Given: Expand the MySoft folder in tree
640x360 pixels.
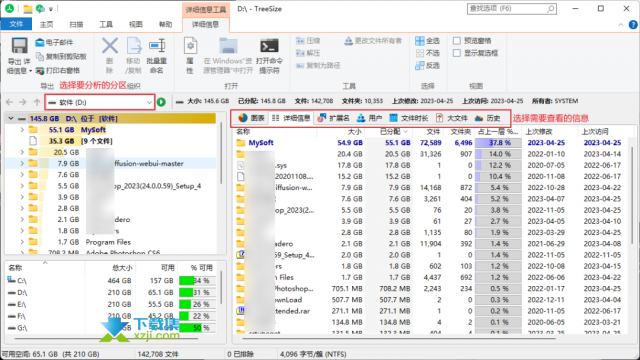Looking at the screenshot, I should tap(22, 130).
